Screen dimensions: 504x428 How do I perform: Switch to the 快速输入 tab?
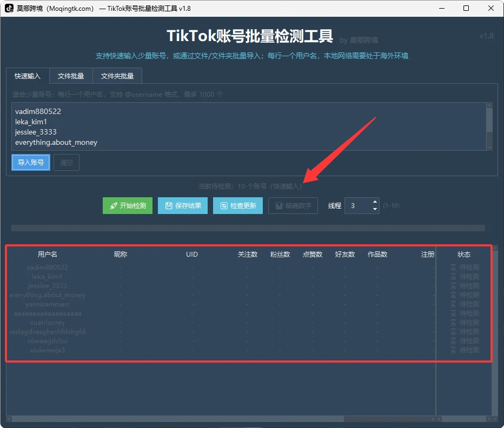(28, 76)
